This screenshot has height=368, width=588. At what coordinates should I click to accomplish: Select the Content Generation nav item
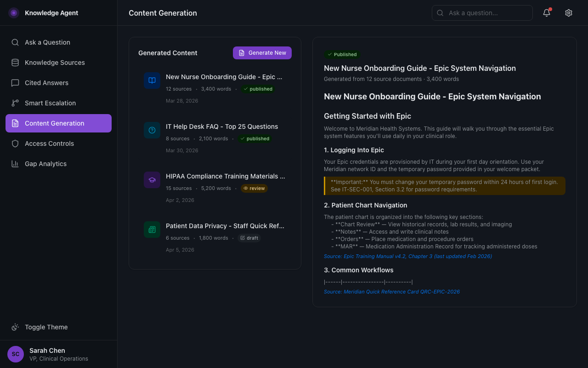pos(54,123)
